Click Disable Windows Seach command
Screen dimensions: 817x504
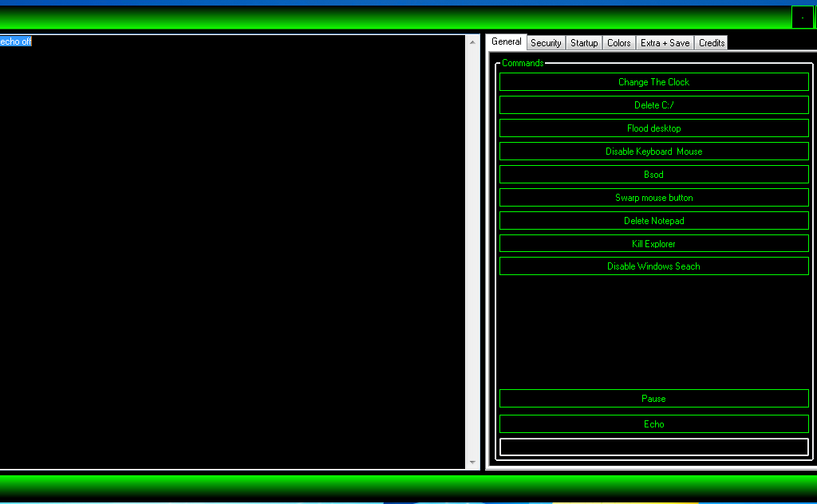(653, 266)
